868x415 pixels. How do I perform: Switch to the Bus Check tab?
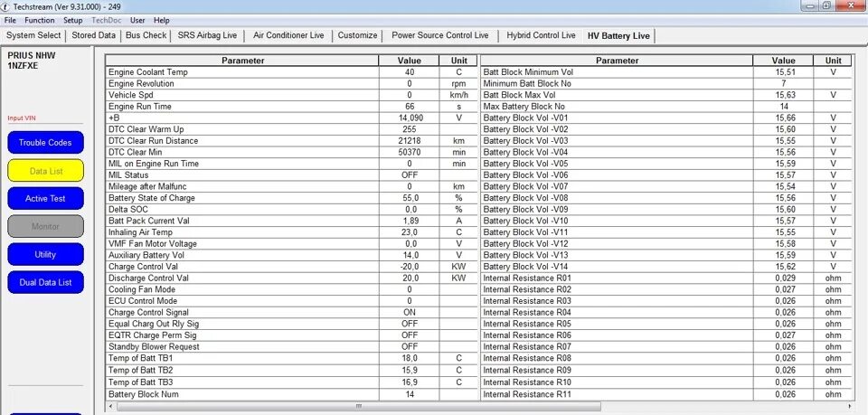coord(146,35)
